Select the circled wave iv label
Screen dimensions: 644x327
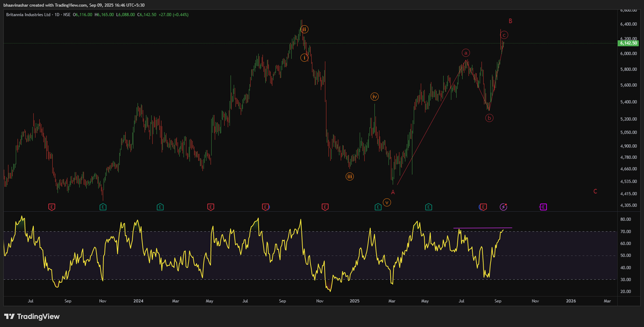(x=375, y=96)
